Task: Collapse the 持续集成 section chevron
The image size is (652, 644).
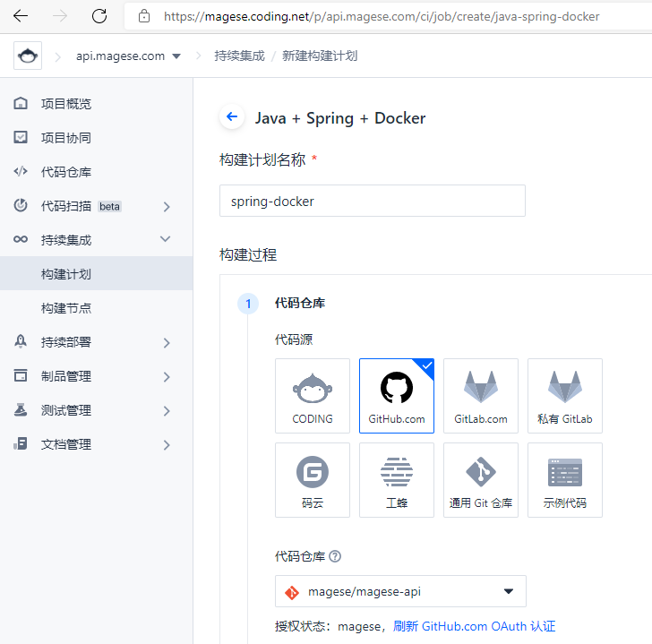Action: (166, 239)
